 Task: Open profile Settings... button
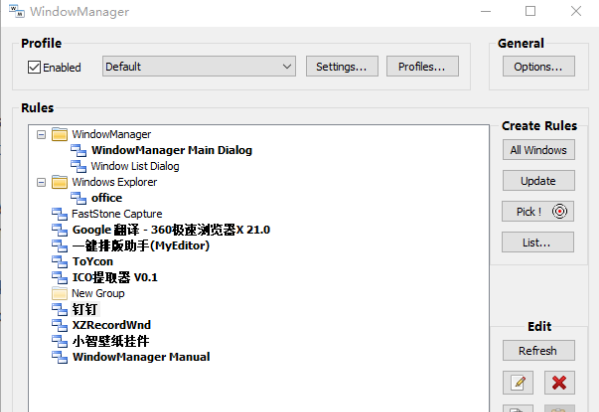coord(342,67)
